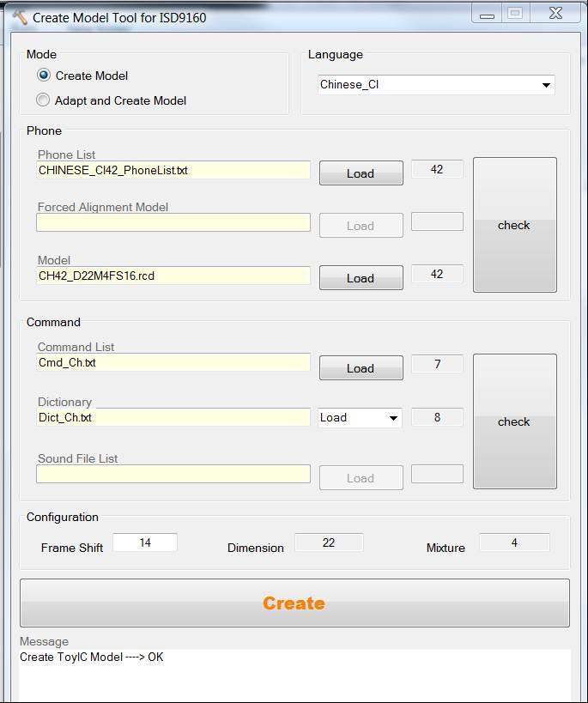
Task: Close the Create Model Tool window
Action: click(555, 14)
